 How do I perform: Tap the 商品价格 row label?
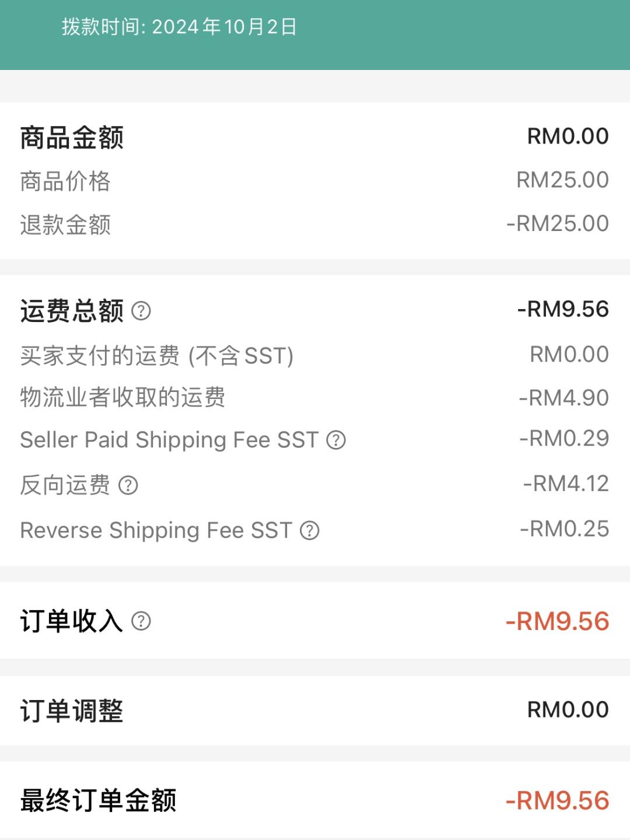coord(65,181)
